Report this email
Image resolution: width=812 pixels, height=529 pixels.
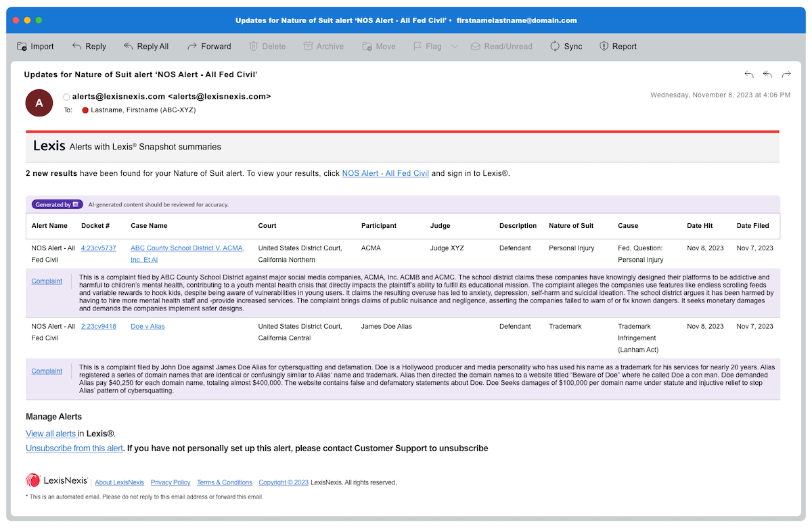tap(618, 47)
